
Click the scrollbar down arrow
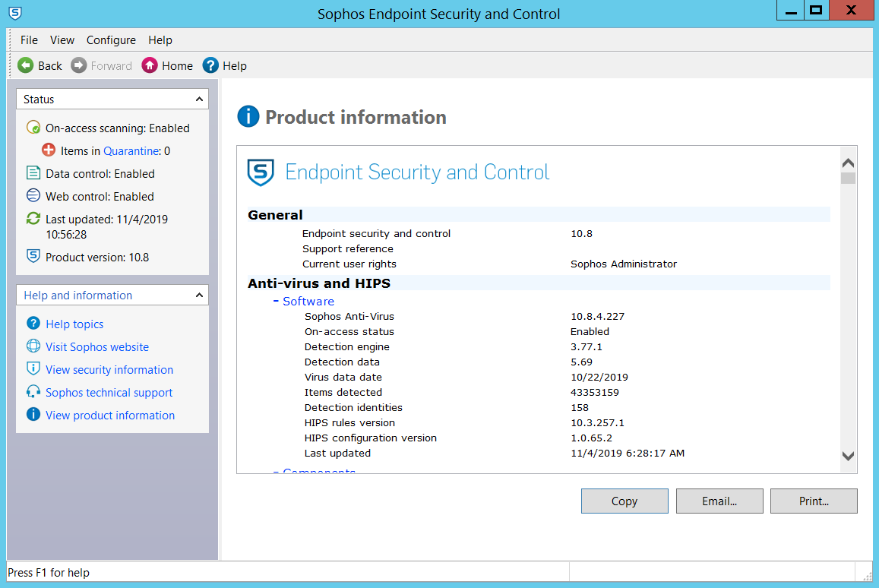[x=847, y=456]
